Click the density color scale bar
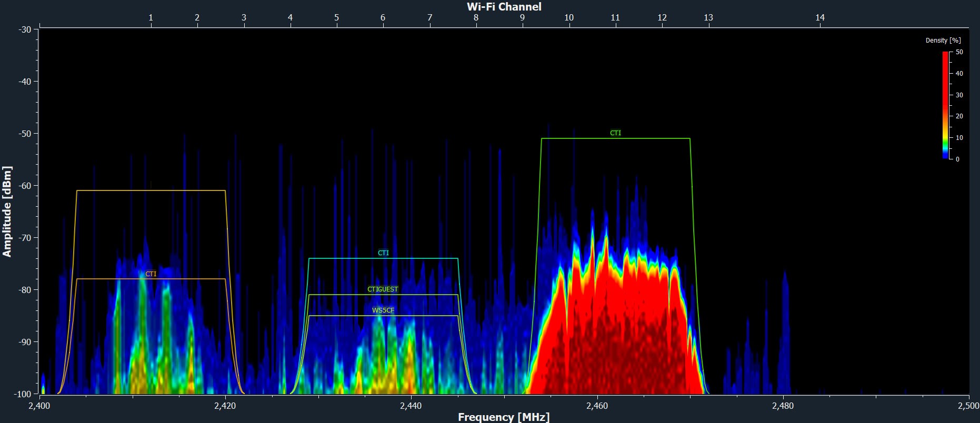This screenshot has height=423, width=980. point(945,105)
